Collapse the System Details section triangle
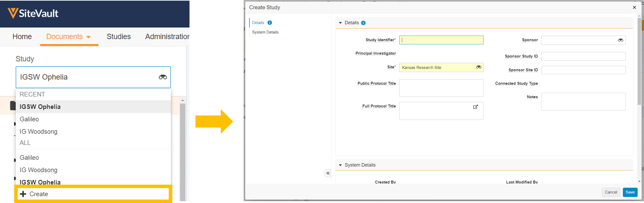 (340, 165)
